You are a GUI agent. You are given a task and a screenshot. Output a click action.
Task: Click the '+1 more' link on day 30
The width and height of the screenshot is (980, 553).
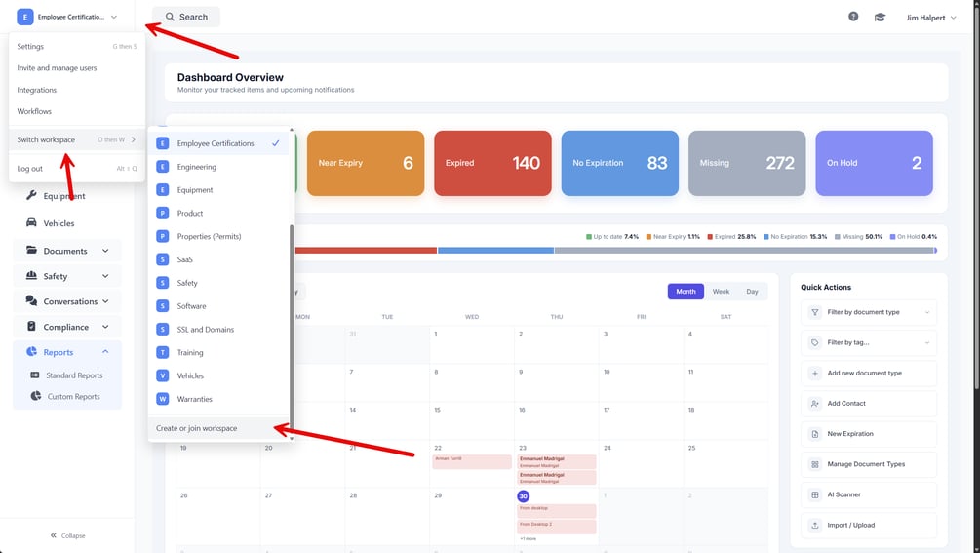pos(527,538)
